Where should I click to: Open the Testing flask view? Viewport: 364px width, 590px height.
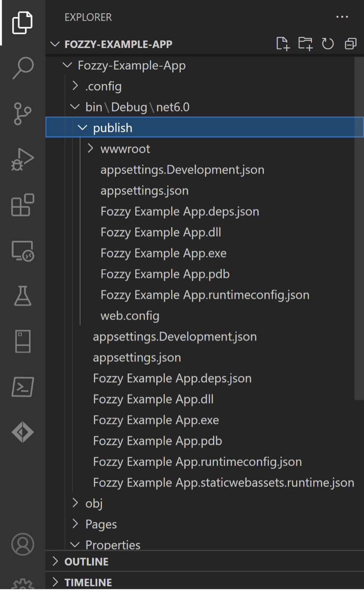coord(23,296)
